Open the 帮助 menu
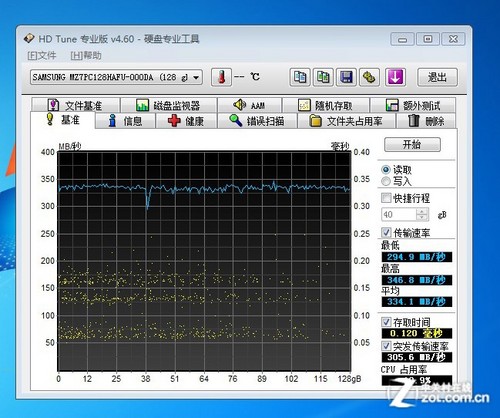 (x=86, y=56)
